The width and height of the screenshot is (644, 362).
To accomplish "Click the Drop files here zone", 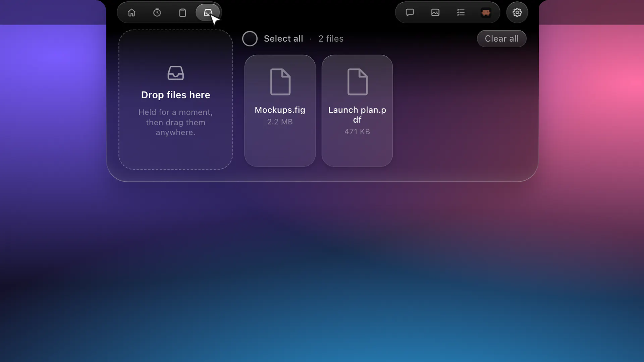I will coord(175,100).
